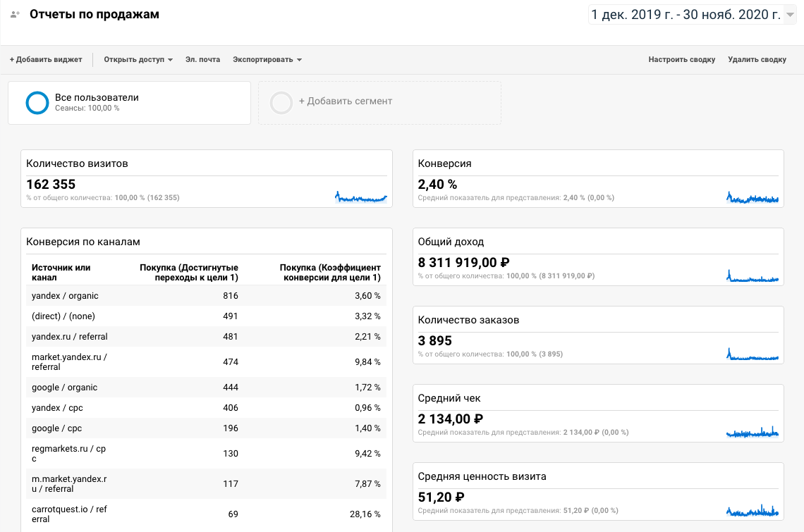Click the Добавить сегмент placeholder
The height and width of the screenshot is (532, 804).
tap(346, 101)
